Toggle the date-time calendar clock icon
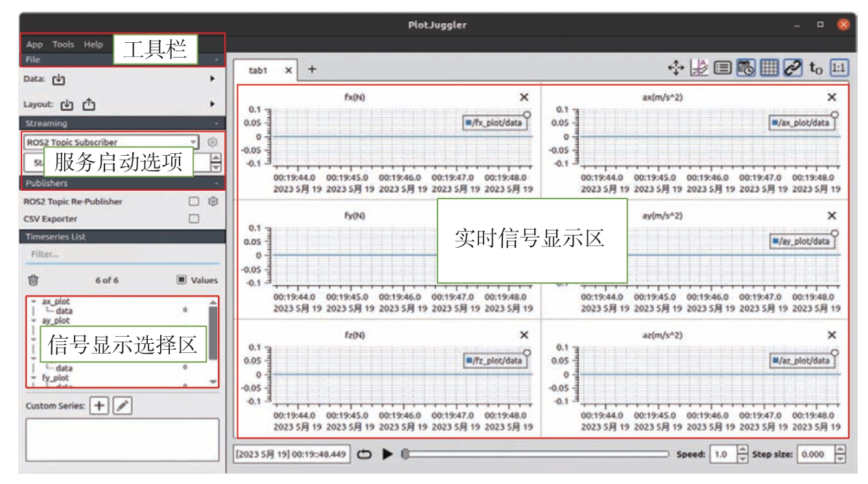The height and width of the screenshot is (484, 868). [x=745, y=67]
